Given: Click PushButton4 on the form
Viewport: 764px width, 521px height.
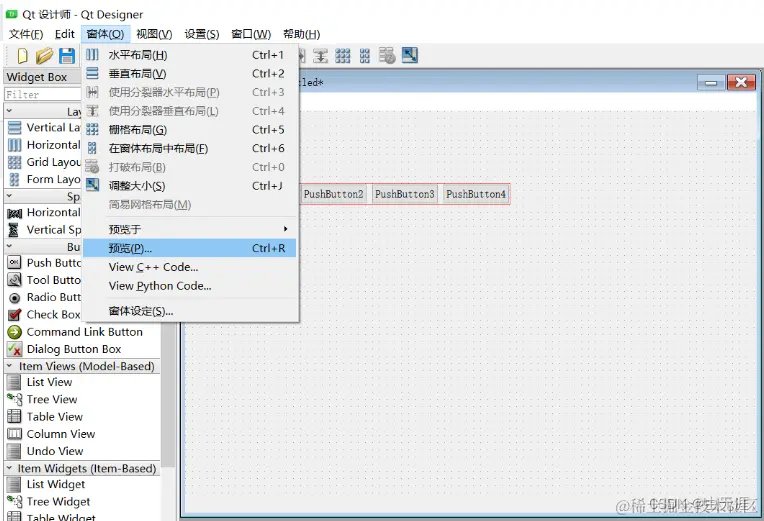Looking at the screenshot, I should [x=476, y=194].
